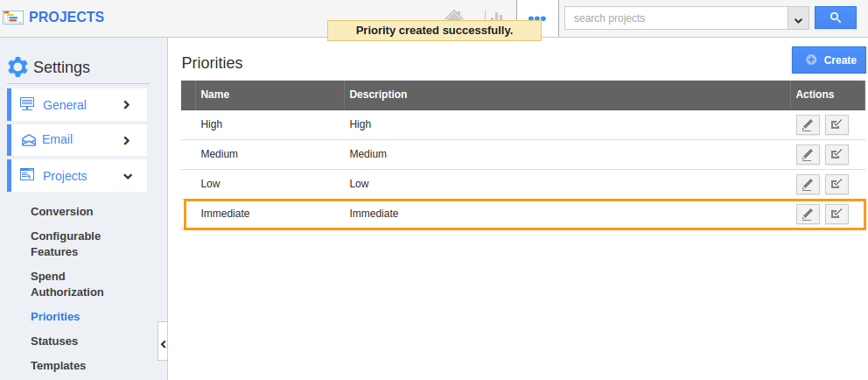Click the checkmark action icon for Low priority

tap(836, 185)
